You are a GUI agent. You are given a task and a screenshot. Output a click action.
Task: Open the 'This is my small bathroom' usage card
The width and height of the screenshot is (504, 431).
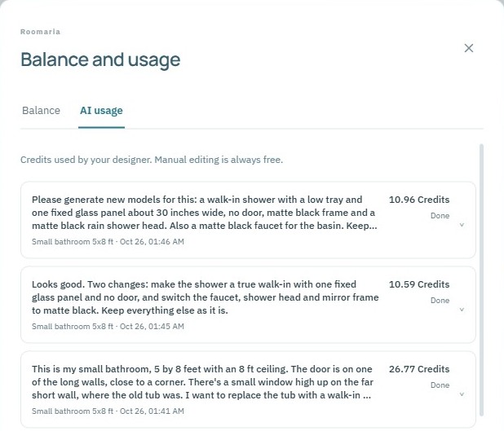click(x=248, y=389)
